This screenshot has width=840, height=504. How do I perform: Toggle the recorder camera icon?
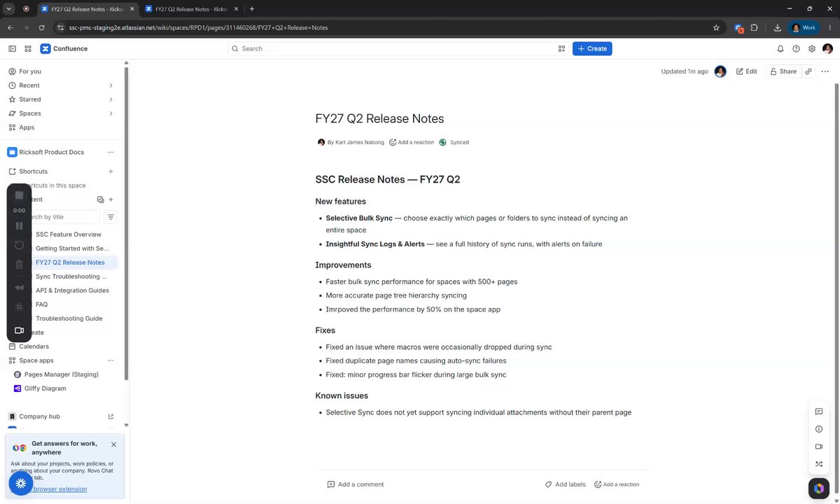point(19,330)
